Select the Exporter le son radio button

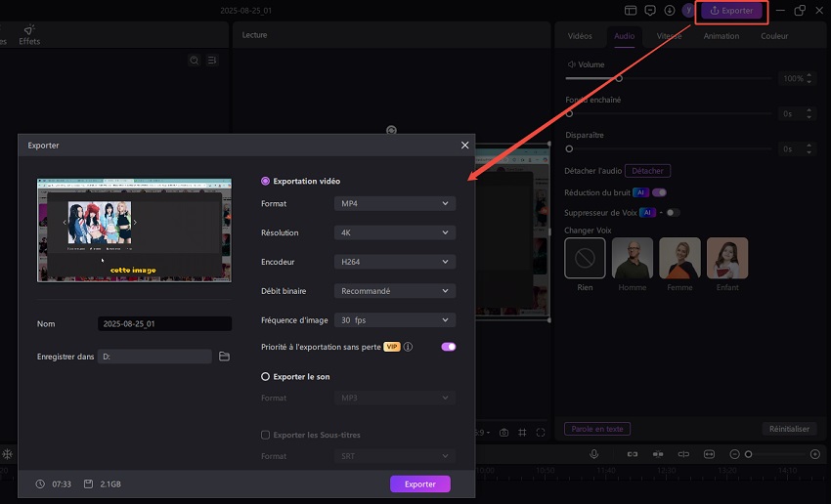point(265,376)
